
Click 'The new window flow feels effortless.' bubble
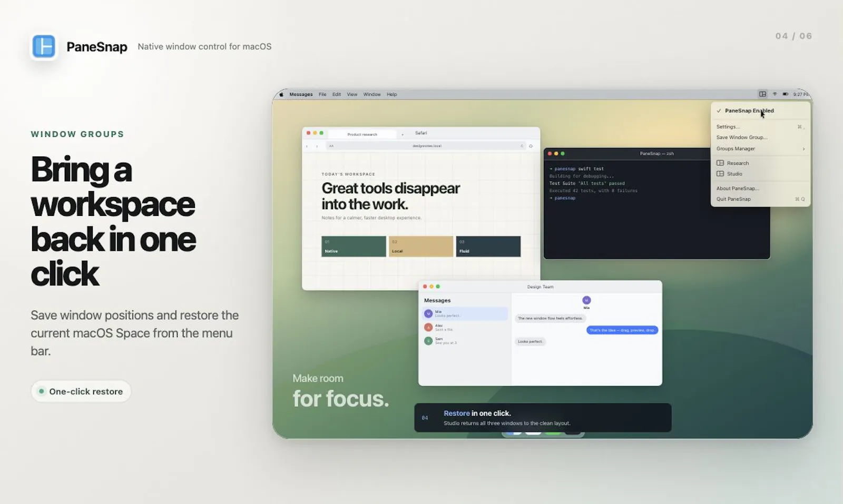pos(550,319)
